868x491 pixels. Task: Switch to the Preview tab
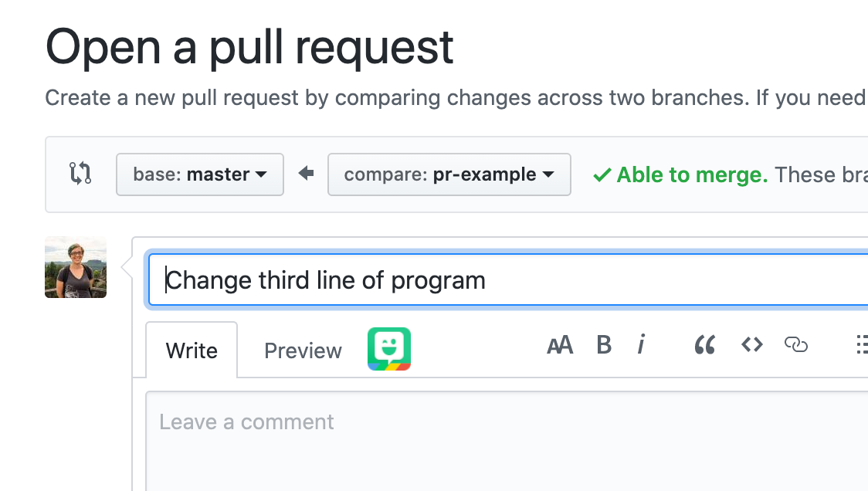coord(303,350)
